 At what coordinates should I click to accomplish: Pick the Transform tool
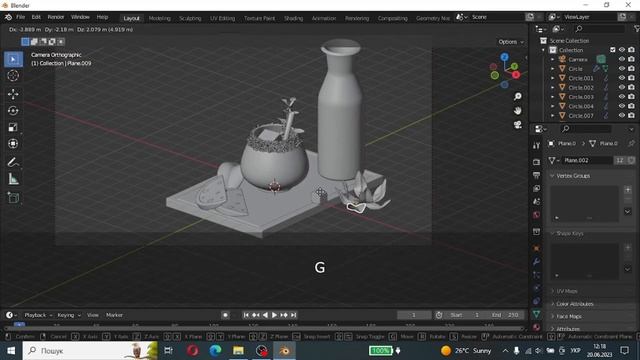tap(13, 144)
